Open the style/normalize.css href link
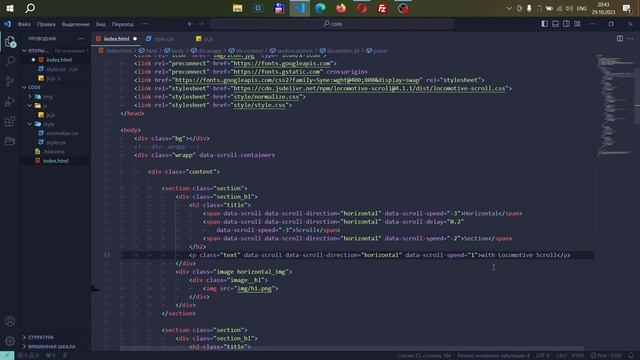Image resolution: width=640 pixels, height=360 pixels. pyautogui.click(x=267, y=97)
